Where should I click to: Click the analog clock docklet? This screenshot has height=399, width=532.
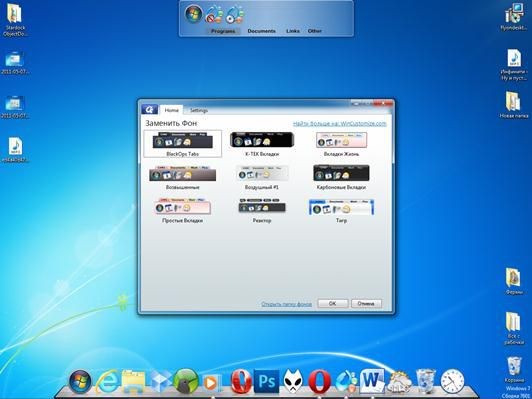pyautogui.click(x=452, y=382)
